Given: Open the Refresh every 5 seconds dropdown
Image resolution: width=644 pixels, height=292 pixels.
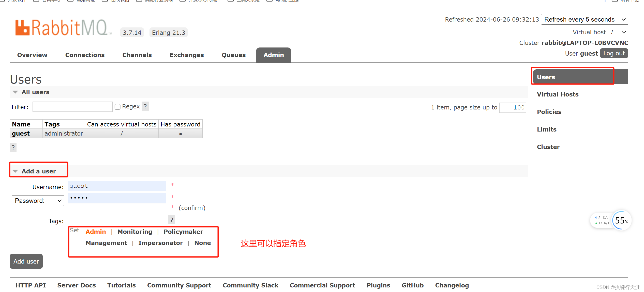Looking at the screenshot, I should pos(585,19).
